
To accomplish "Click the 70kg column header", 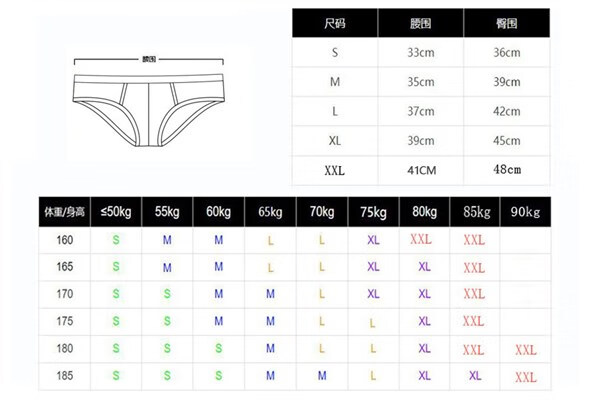I will click(x=321, y=211).
